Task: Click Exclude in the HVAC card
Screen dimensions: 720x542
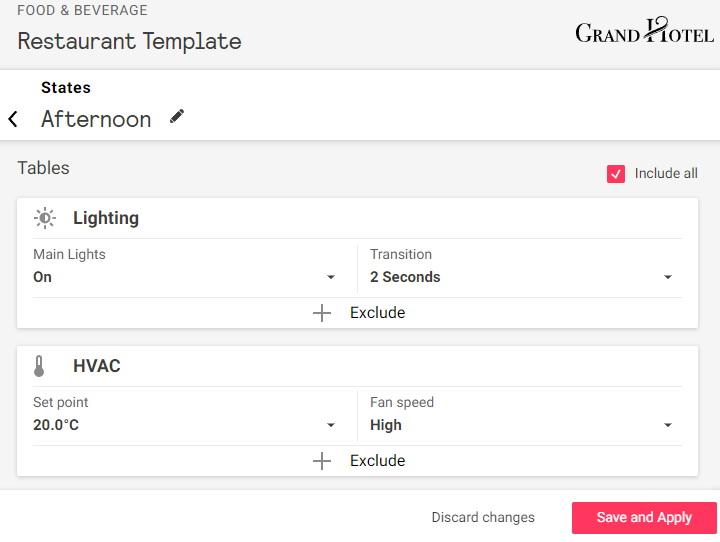Action: click(x=377, y=461)
